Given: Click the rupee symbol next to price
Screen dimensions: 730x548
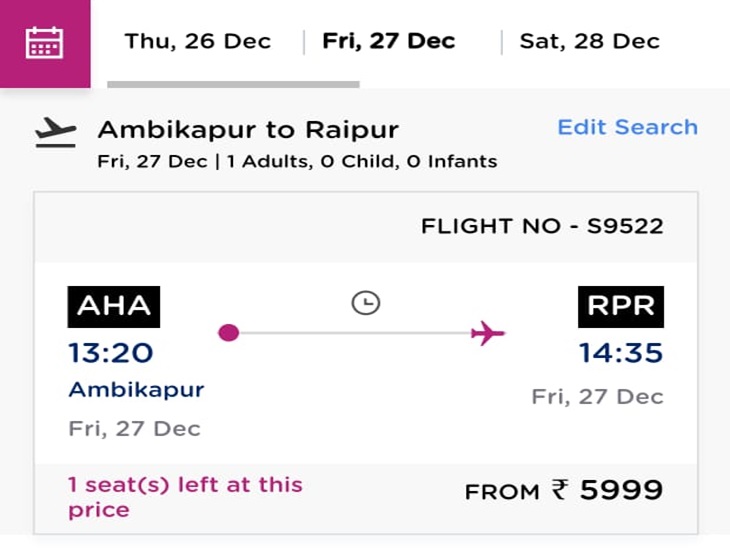Looking at the screenshot, I should click(560, 490).
